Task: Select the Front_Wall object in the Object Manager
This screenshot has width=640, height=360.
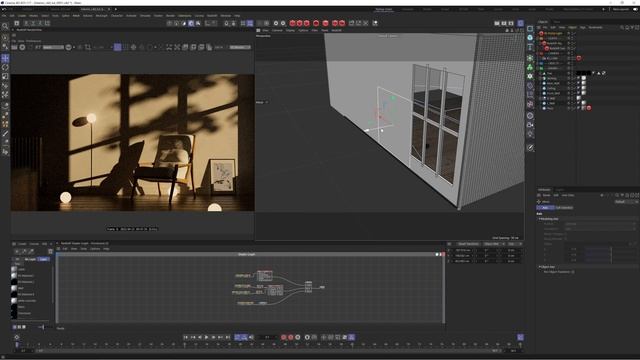Action: click(553, 93)
